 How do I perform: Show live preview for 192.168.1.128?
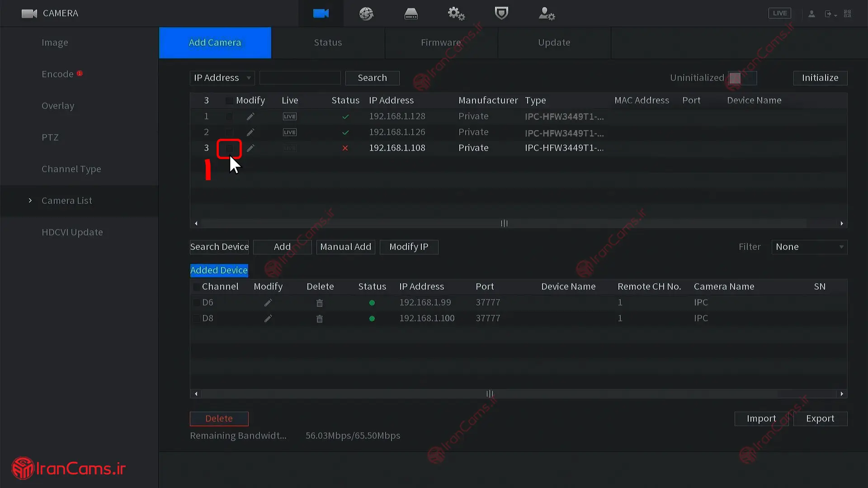click(x=290, y=117)
